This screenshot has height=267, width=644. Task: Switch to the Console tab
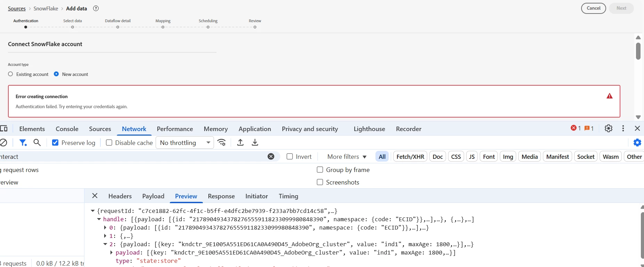[67, 129]
